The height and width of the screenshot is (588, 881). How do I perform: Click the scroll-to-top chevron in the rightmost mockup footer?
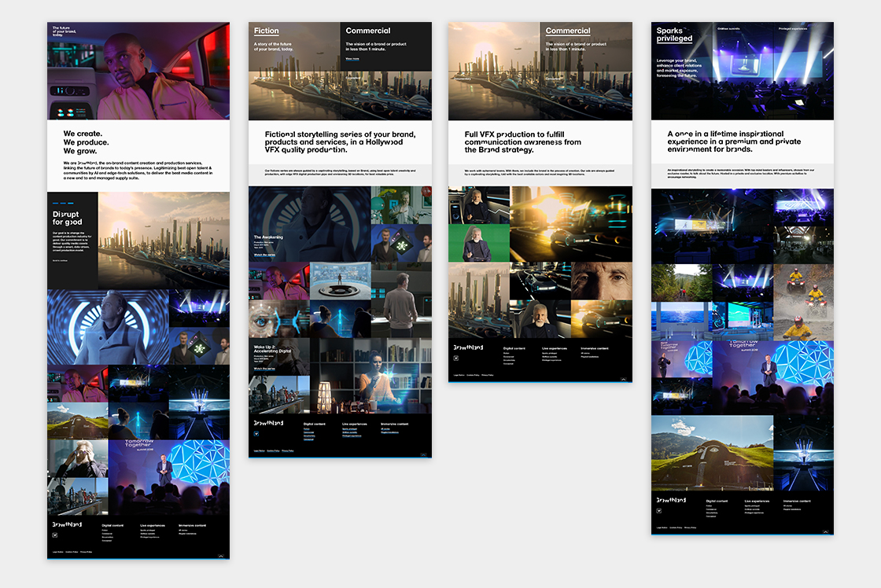pyautogui.click(x=825, y=532)
